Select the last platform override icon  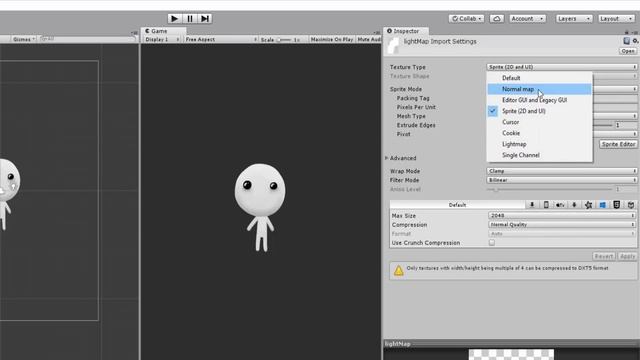pos(631,205)
